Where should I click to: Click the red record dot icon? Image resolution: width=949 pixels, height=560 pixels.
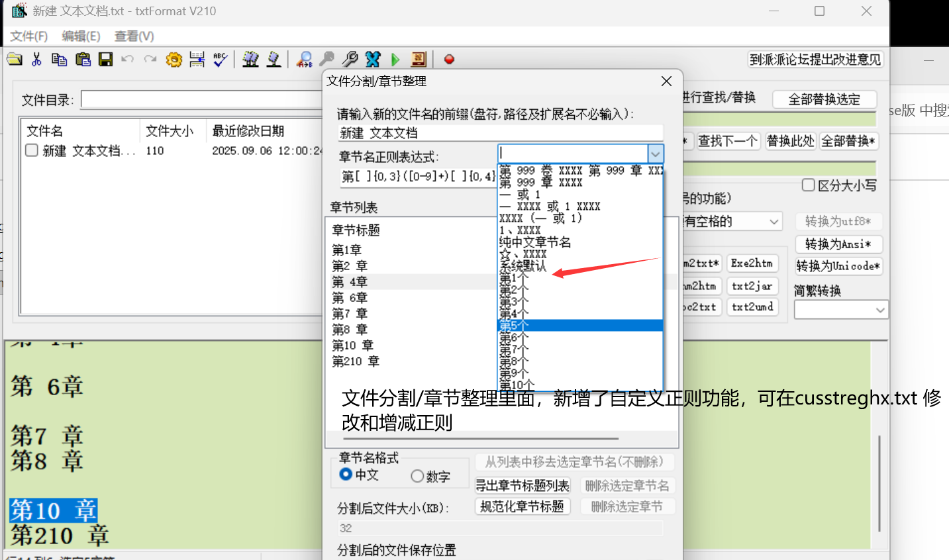tap(449, 59)
